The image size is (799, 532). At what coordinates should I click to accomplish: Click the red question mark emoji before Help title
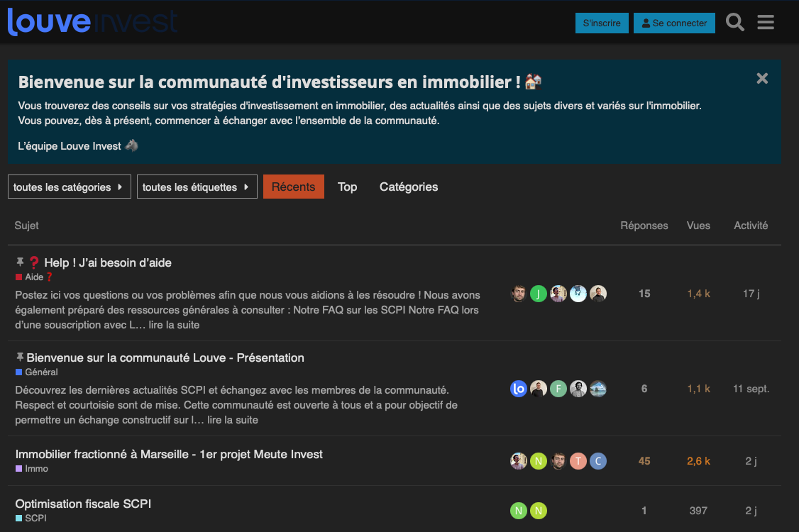click(34, 262)
